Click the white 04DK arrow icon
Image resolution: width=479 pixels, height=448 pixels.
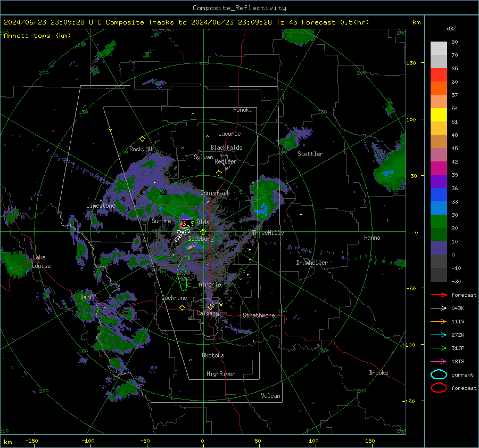pyautogui.click(x=439, y=308)
